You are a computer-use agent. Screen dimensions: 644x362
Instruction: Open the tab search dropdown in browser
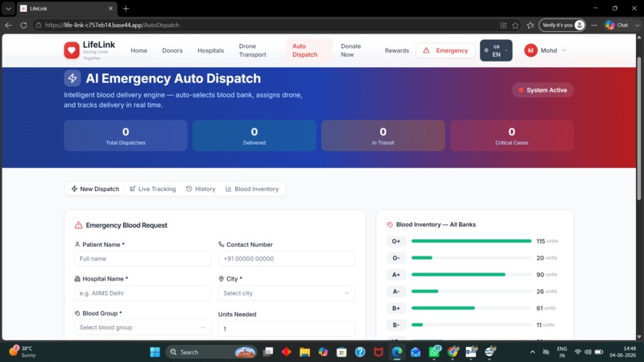(8, 8)
